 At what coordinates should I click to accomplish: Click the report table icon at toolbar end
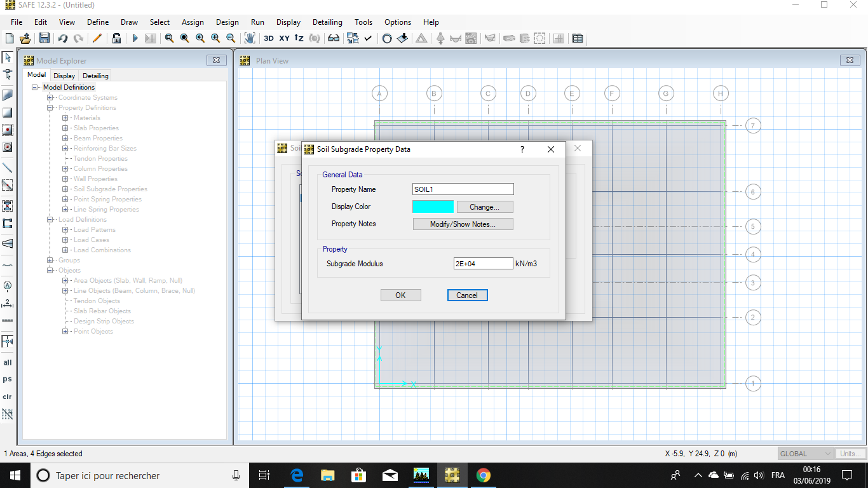coord(578,38)
